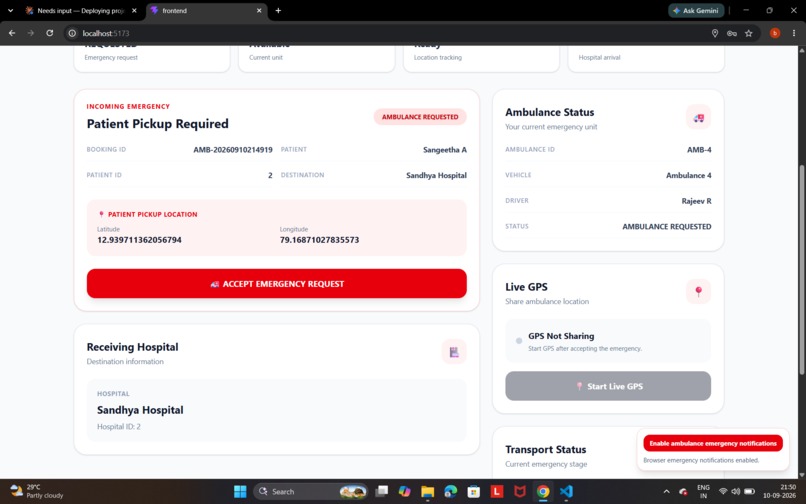Click booking ID AMB-20260910214919

coord(233,150)
